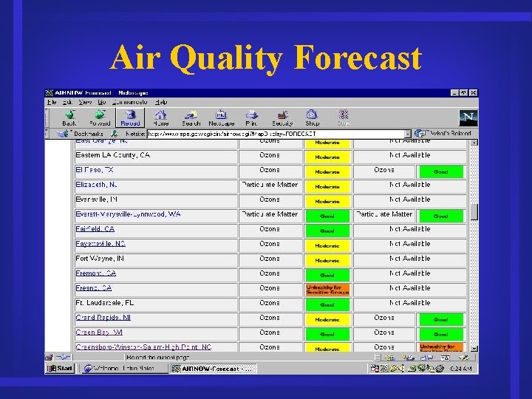
Task: Open the Grand Rapids, MI link
Action: tap(103, 318)
